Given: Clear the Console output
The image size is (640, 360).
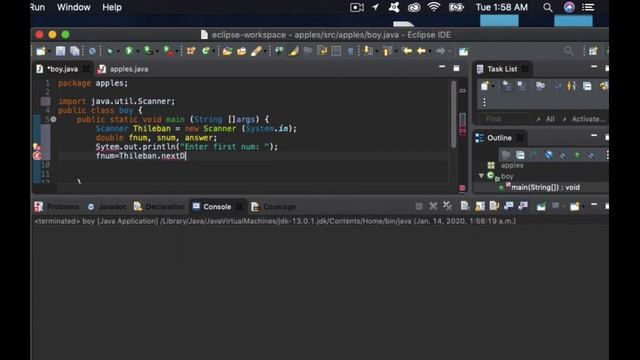Looking at the screenshot, I should tap(465, 206).
